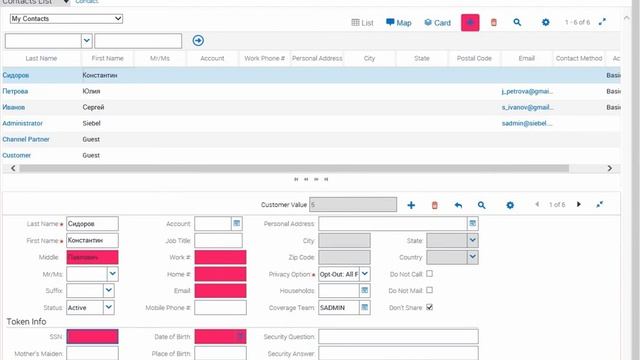This screenshot has height=360, width=640.
Task: Open list settings gear menu
Action: pos(545,22)
